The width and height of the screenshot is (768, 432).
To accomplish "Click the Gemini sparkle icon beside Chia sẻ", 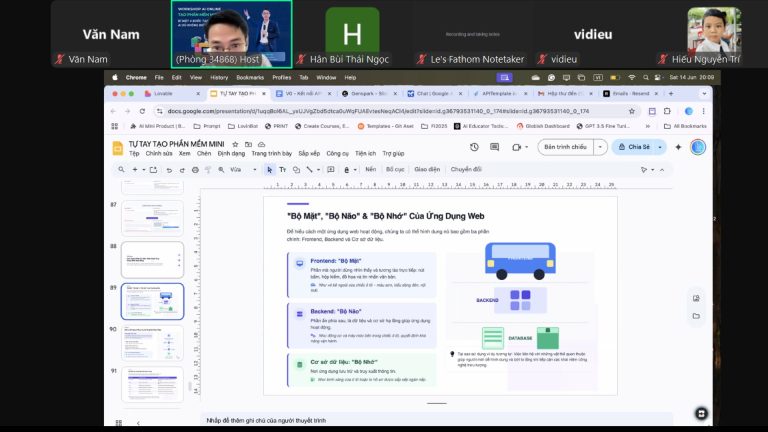I will (678, 147).
